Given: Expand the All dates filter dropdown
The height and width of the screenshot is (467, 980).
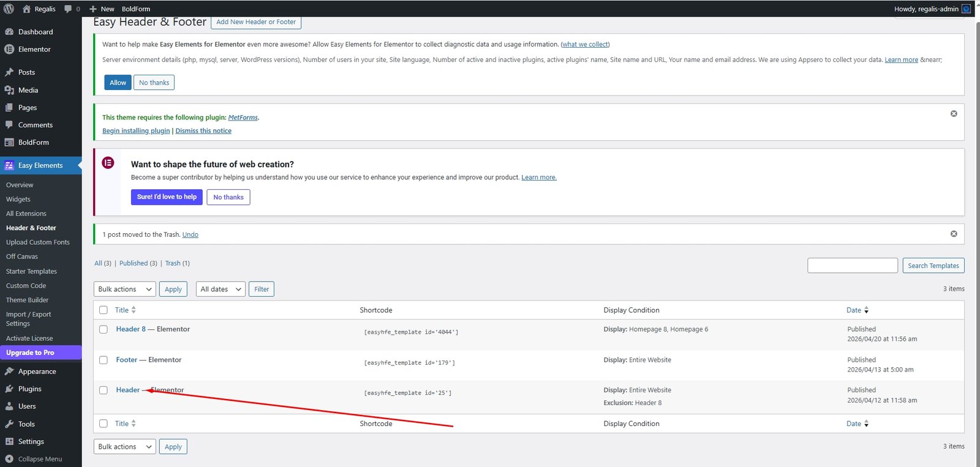Looking at the screenshot, I should click(221, 289).
